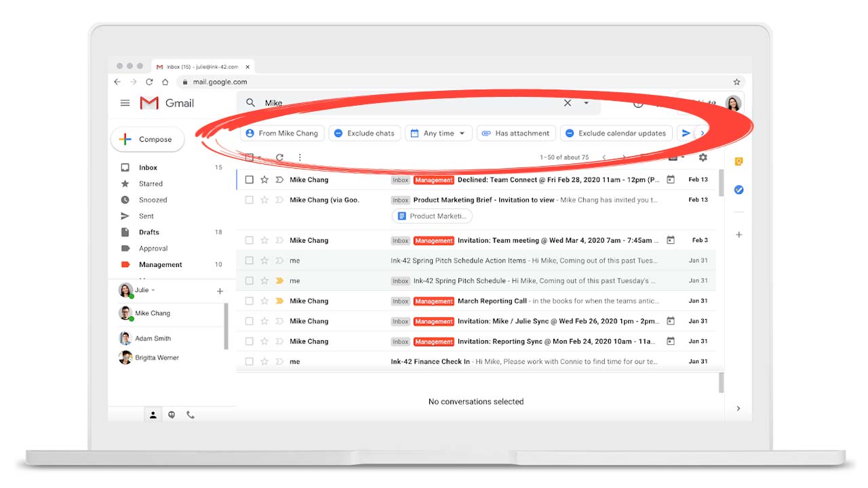The width and height of the screenshot is (868, 488).
Task: Apply the Exclude calendar updates filter chip
Action: click(x=616, y=134)
